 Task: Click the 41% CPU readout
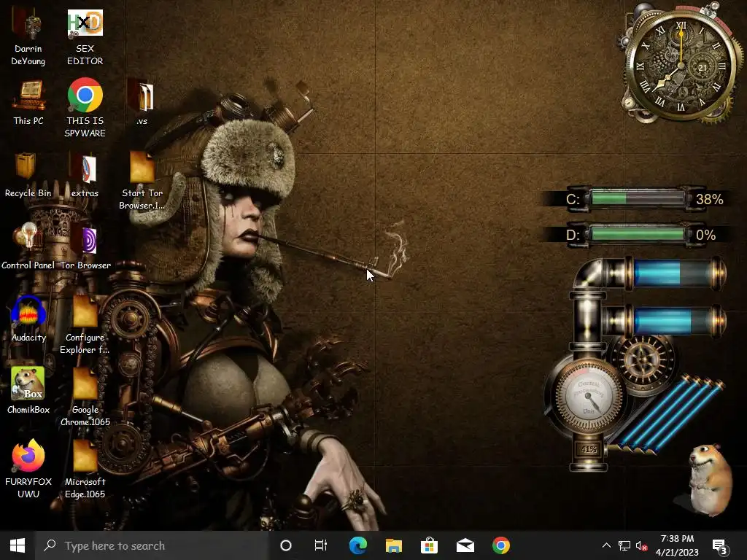(x=589, y=448)
